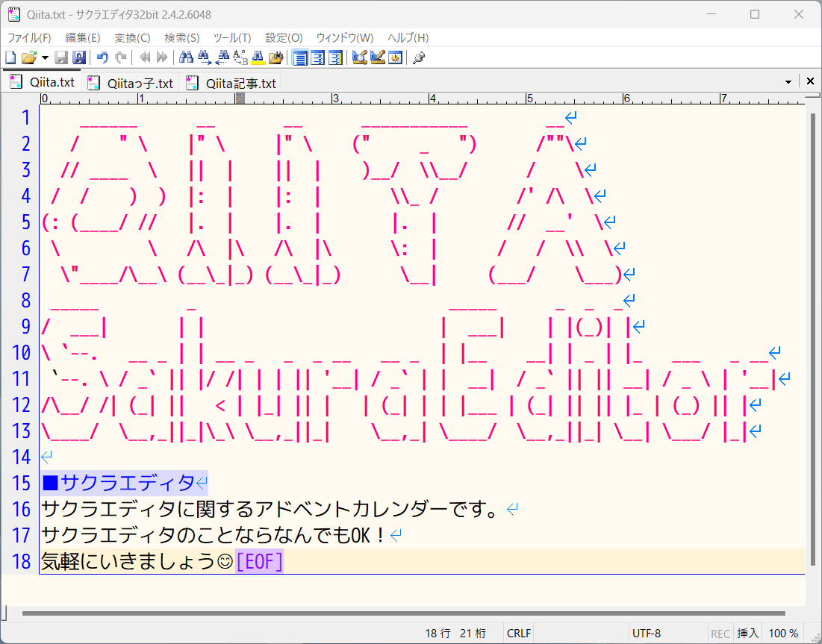Click the line サクラエディタに関するアドベントカレンダーです。
This screenshot has height=644, width=822.
270,510
